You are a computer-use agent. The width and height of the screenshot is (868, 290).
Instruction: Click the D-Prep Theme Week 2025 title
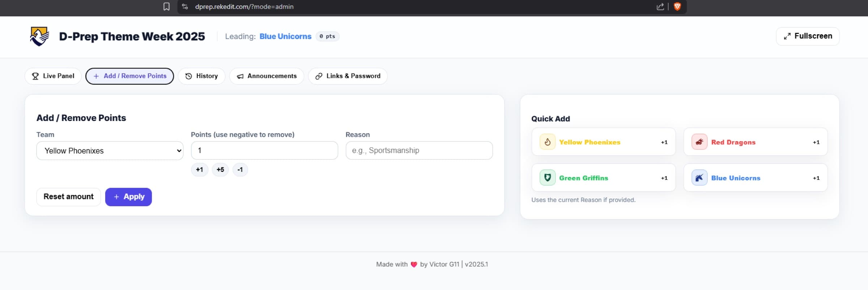(x=132, y=36)
